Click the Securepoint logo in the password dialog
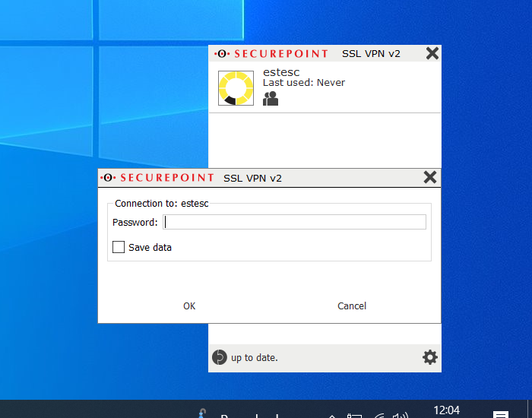Image resolution: width=532 pixels, height=418 pixels. (157, 177)
